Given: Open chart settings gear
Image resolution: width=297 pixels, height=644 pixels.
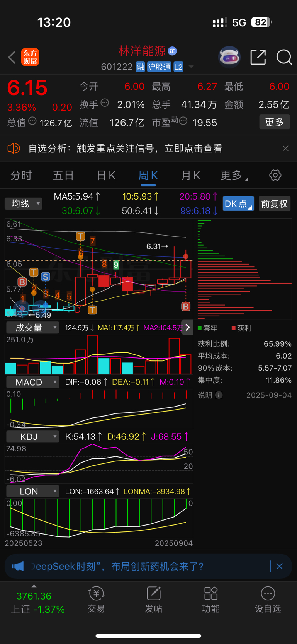Looking at the screenshot, I should click(x=275, y=175).
